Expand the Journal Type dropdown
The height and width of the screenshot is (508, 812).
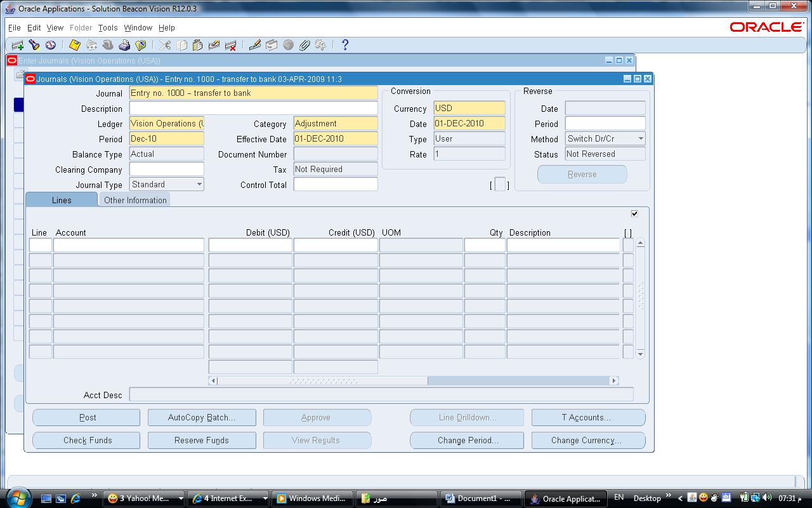tap(199, 185)
